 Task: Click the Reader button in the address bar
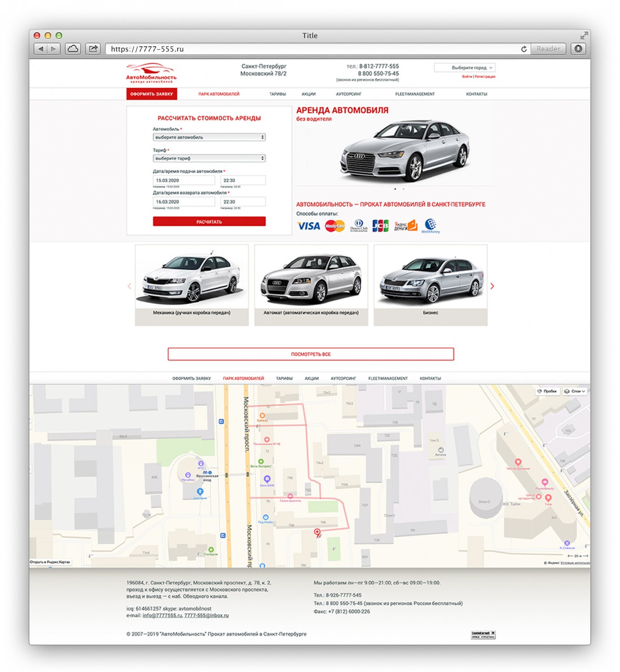(548, 49)
